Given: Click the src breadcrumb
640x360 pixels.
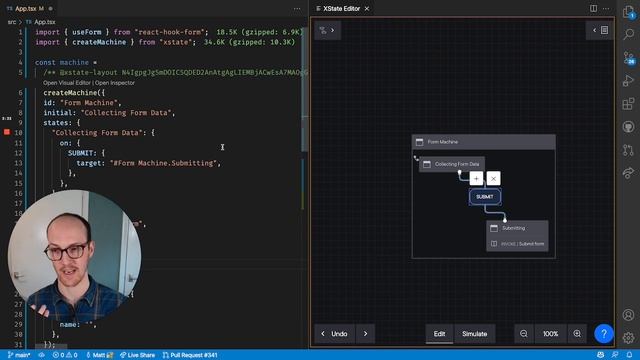Looking at the screenshot, I should pyautogui.click(x=12, y=22).
